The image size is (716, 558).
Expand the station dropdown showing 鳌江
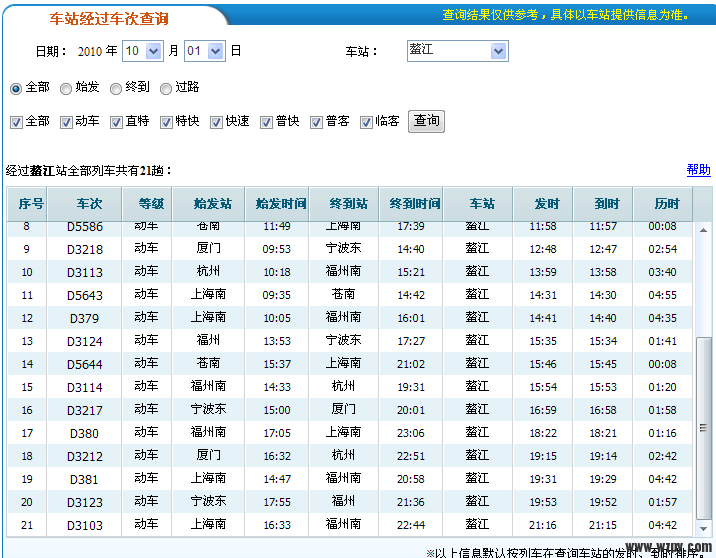(x=458, y=51)
